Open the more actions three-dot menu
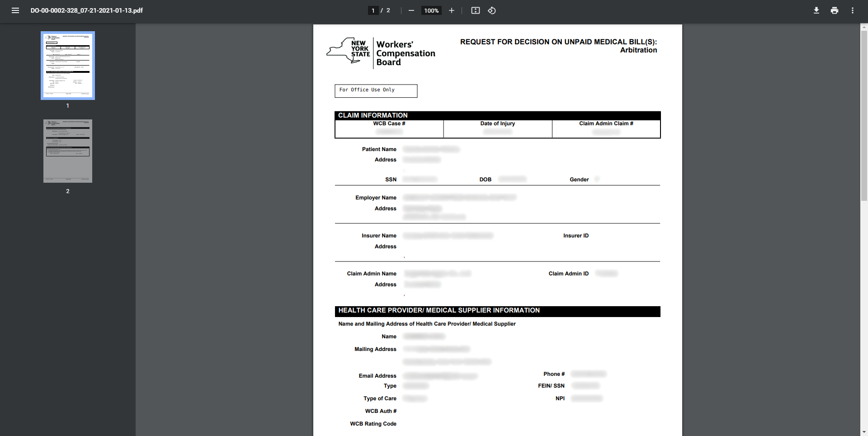Screen dimensions: 868x436 coord(852,10)
